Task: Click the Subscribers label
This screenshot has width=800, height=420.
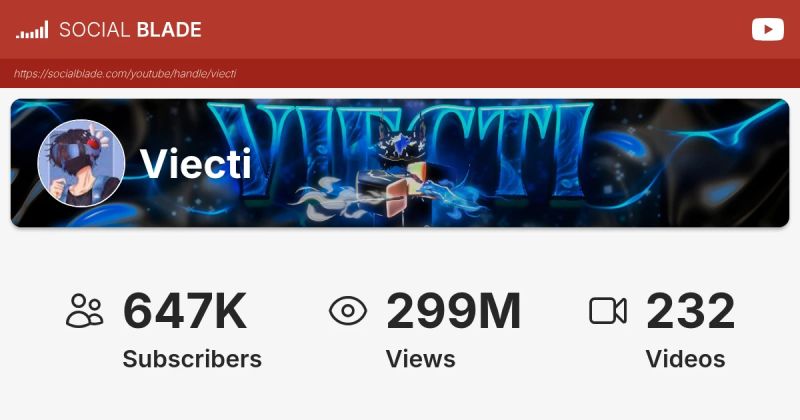Action: tap(192, 359)
